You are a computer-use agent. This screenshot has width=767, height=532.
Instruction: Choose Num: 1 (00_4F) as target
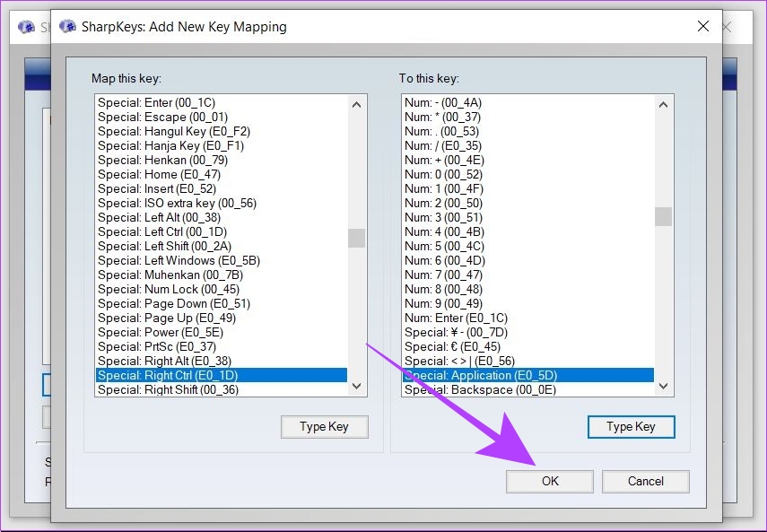pyautogui.click(x=527, y=188)
